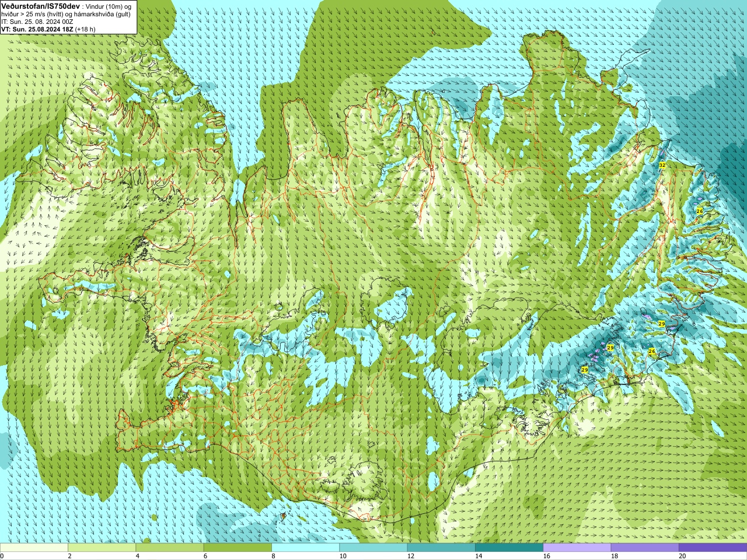
Task: Click the legend scale value 18
Action: 615,556
